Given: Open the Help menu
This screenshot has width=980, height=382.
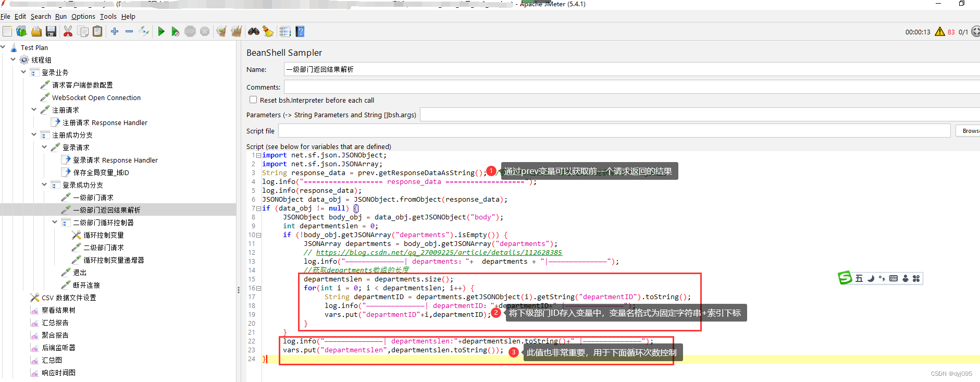Looking at the screenshot, I should (128, 16).
